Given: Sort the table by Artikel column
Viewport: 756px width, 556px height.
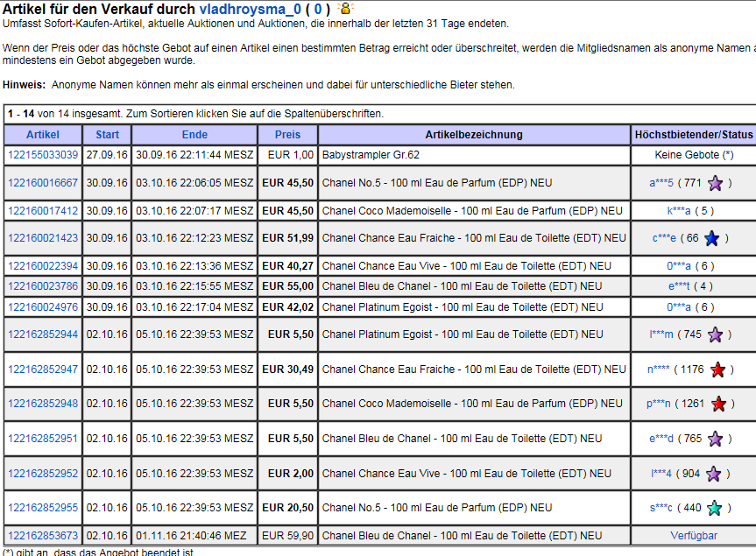Looking at the screenshot, I should click(43, 135).
